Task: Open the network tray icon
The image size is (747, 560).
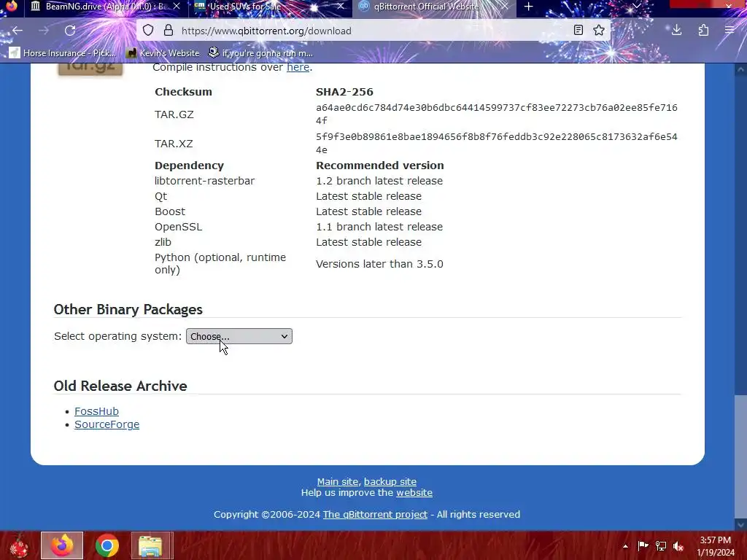Action: pyautogui.click(x=661, y=545)
